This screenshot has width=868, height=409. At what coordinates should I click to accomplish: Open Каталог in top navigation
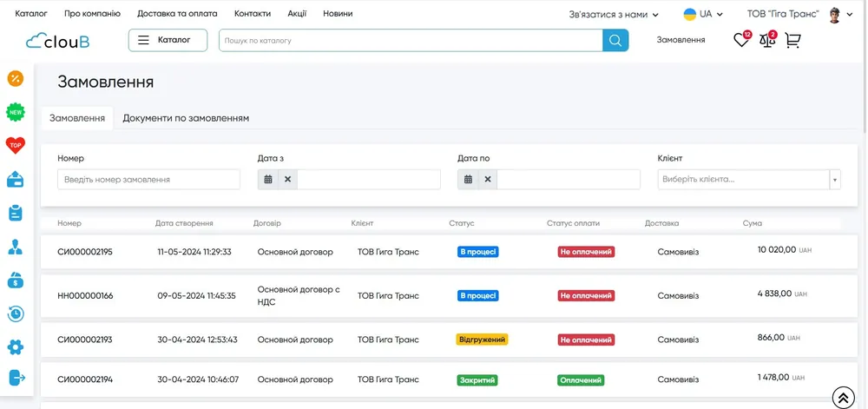[x=31, y=13]
